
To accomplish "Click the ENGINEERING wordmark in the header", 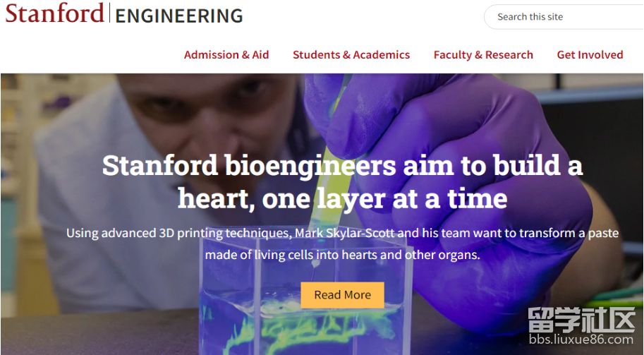I will pos(178,16).
